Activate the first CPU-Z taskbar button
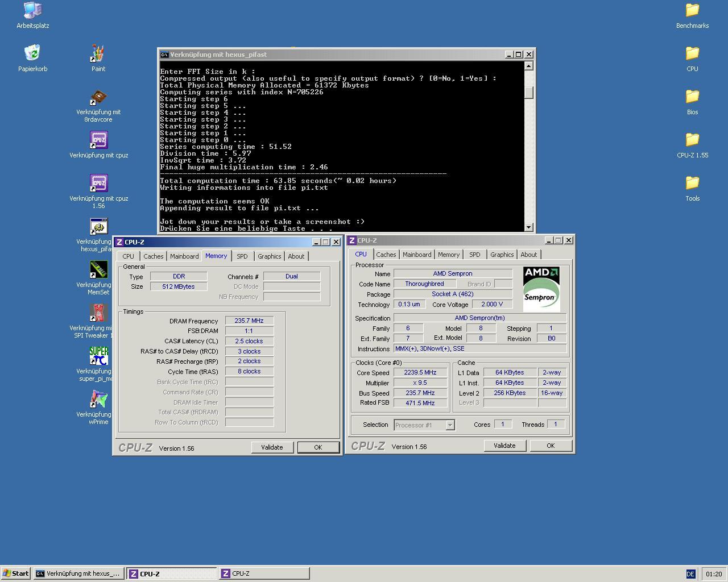Image resolution: width=728 pixels, height=582 pixels. click(172, 573)
